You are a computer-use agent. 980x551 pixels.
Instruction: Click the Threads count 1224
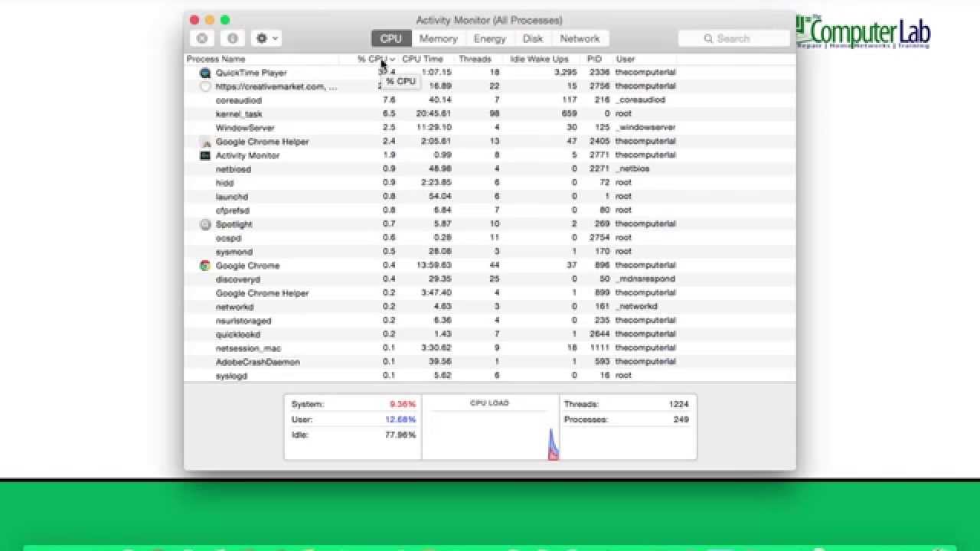tap(678, 404)
